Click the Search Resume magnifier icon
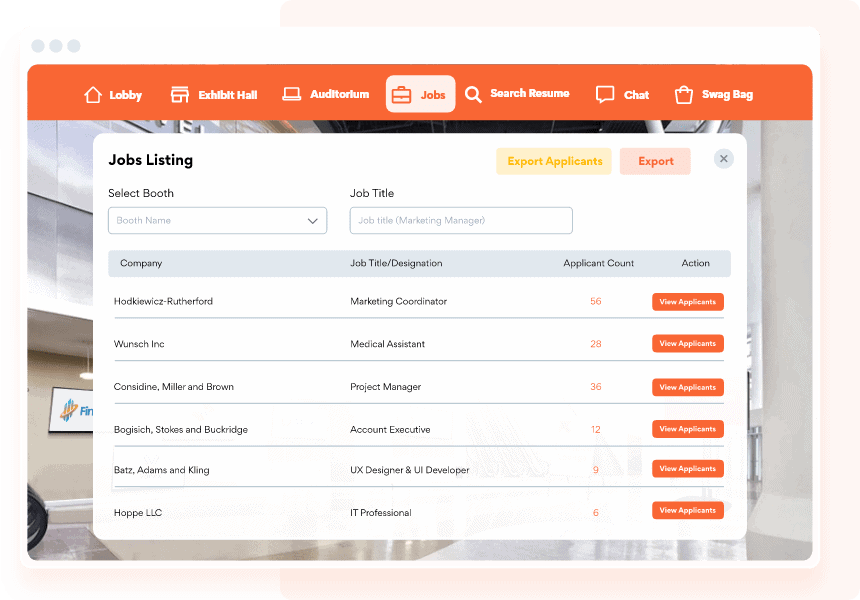Image resolution: width=860 pixels, height=600 pixels. pyautogui.click(x=473, y=94)
